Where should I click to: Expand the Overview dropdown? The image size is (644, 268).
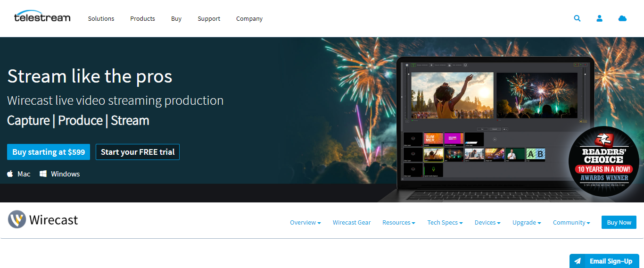tap(305, 223)
